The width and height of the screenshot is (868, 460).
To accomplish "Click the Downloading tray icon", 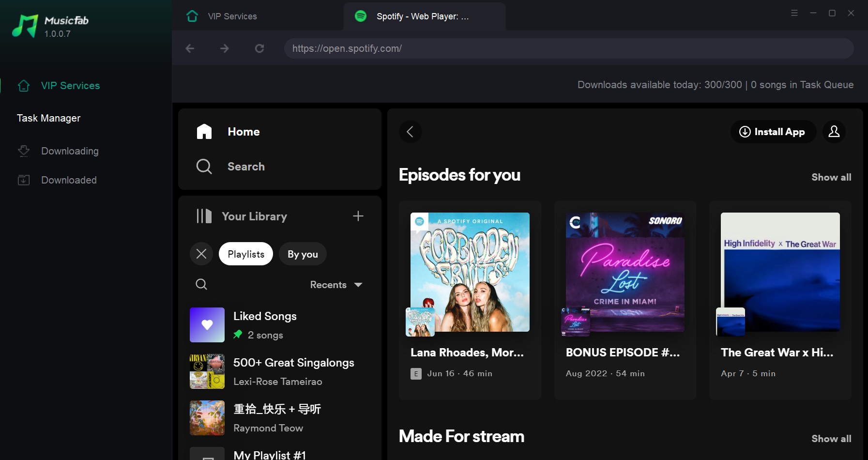I will click(24, 151).
